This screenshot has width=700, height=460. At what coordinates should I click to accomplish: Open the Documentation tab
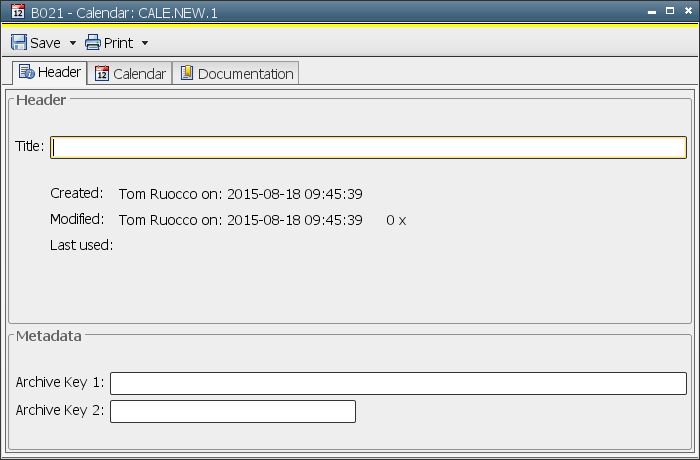coord(245,74)
